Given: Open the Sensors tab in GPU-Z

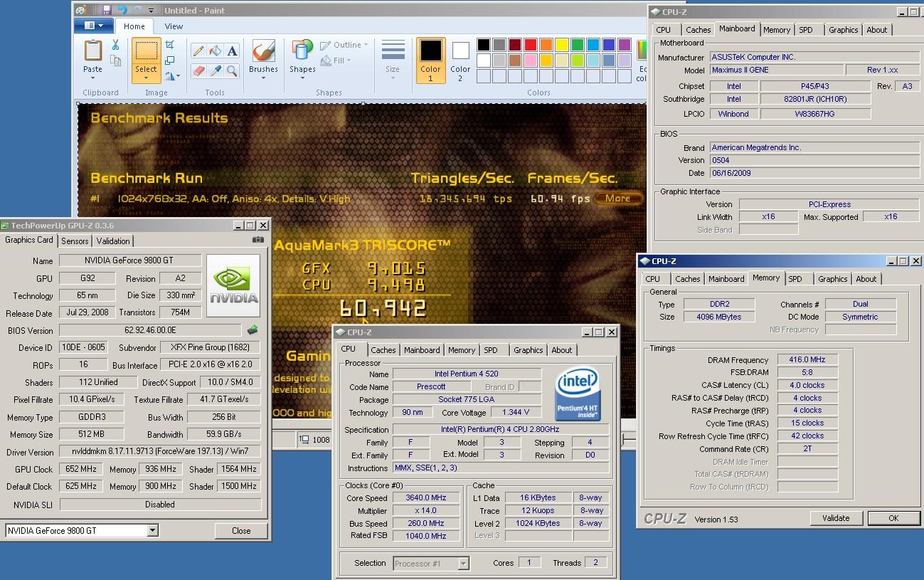Looking at the screenshot, I should (x=75, y=241).
